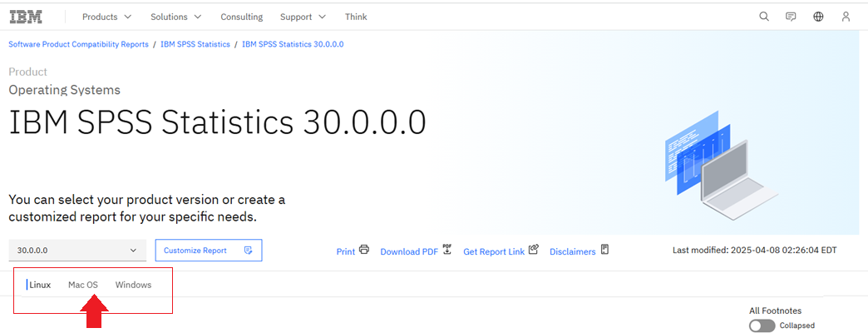Open IBM SPSS Statistics 30.0.0.0 breadcrumb
868x333 pixels.
(293, 44)
